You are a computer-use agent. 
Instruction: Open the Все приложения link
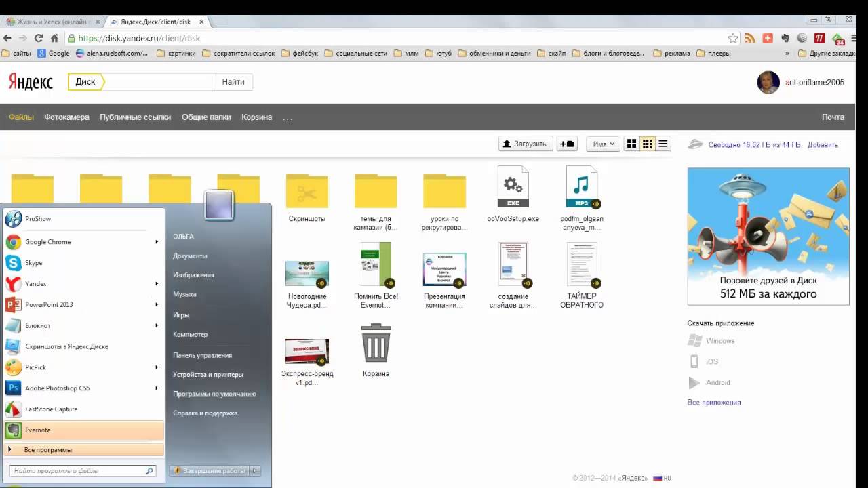coord(714,403)
